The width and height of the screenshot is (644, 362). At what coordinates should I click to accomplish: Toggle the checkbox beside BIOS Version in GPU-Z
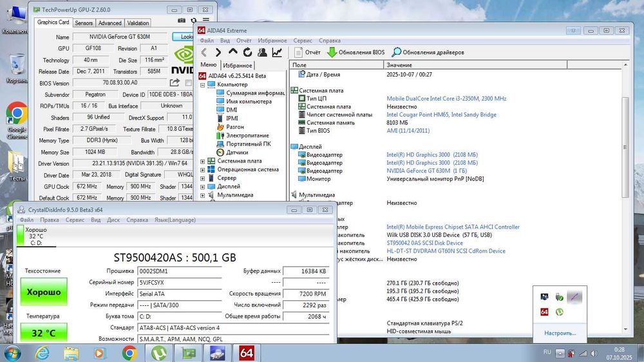coord(188,83)
